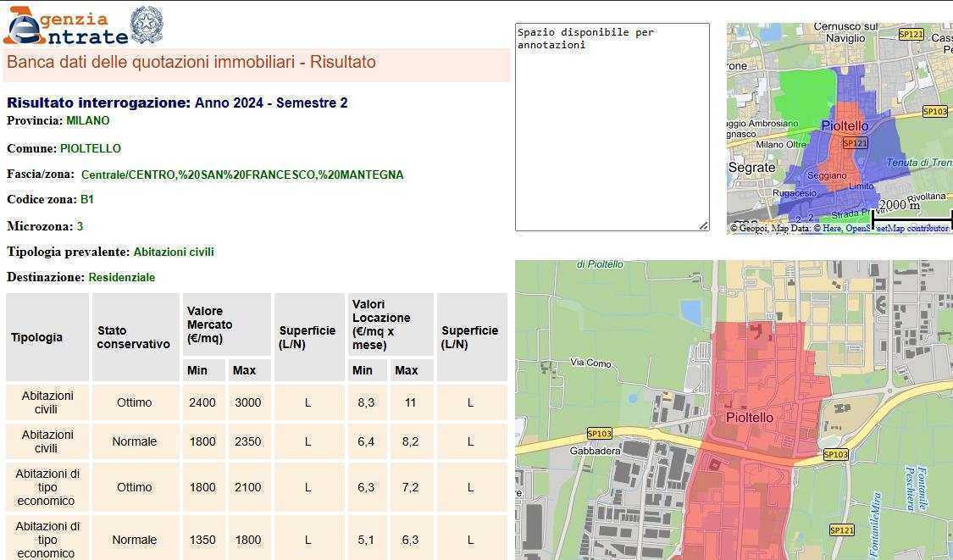Click the Gabbadera SP103 road badge
Screen dimensions: 953x560
[599, 434]
